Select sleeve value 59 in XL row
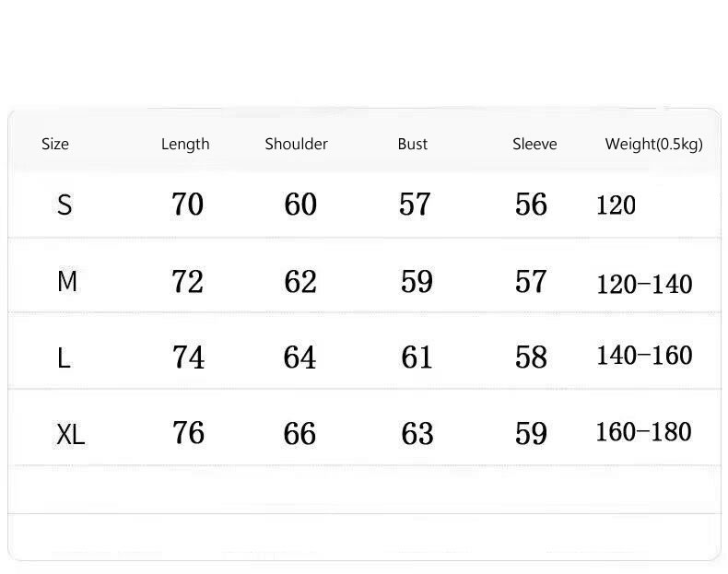728x574 pixels. [531, 434]
